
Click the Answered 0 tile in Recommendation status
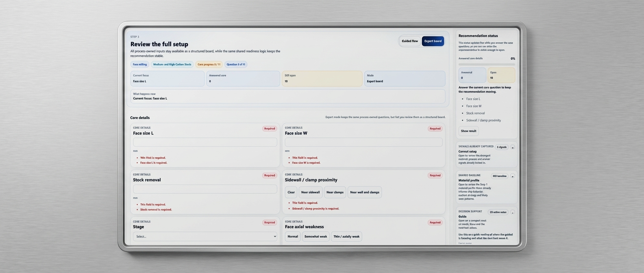pos(472,75)
